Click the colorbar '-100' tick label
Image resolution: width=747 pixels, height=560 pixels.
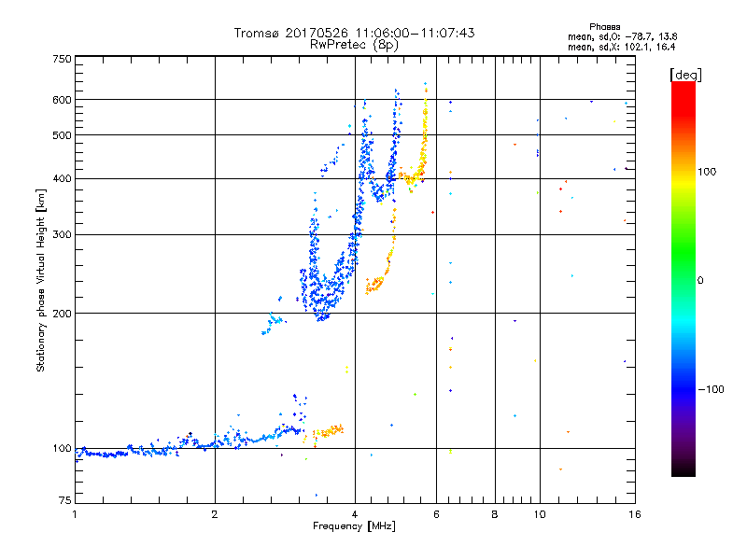click(x=711, y=389)
